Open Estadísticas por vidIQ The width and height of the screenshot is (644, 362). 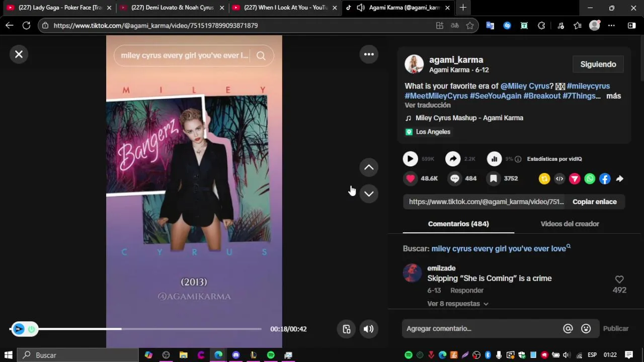554,159
